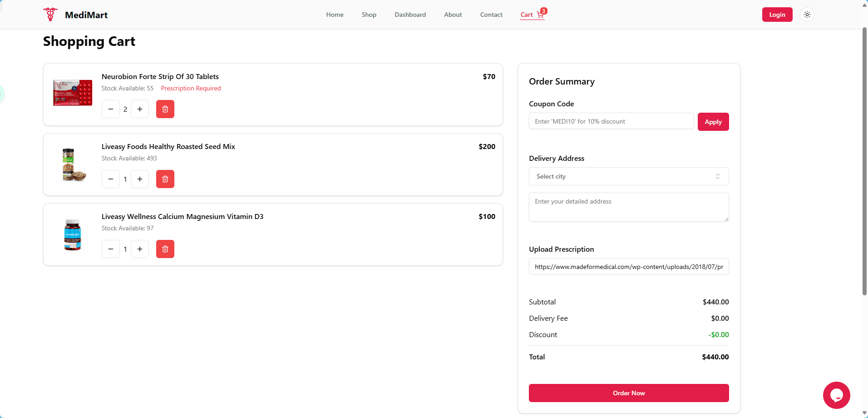This screenshot has height=418, width=868.
Task: Apply the coupon code
Action: pos(713,122)
